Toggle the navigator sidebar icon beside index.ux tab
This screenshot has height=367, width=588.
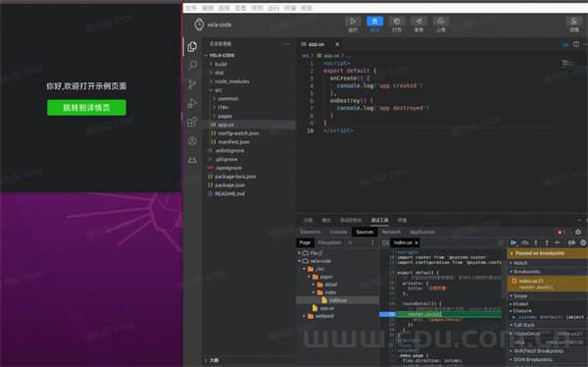click(x=385, y=243)
